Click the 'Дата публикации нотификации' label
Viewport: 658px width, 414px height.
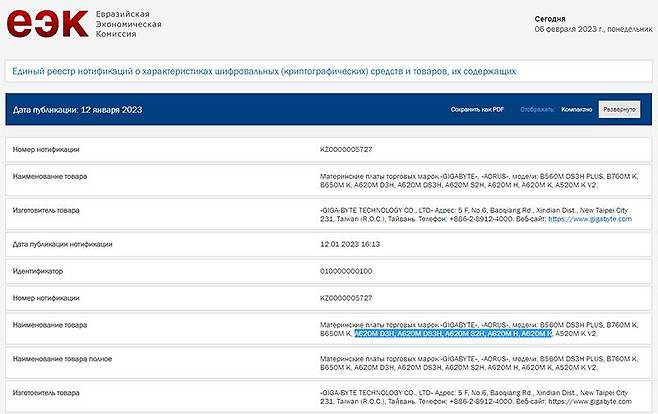[x=63, y=244]
